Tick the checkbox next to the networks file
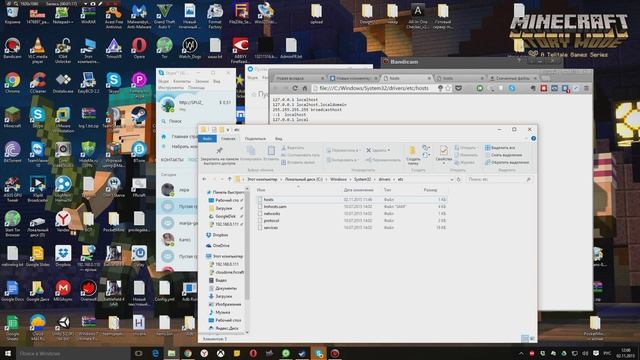This screenshot has height=360, width=640. 260,213
